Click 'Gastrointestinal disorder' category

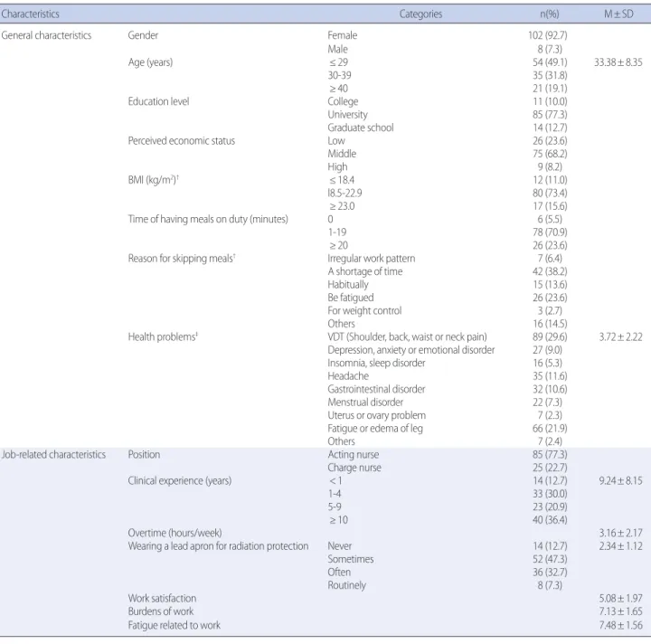[376, 389]
